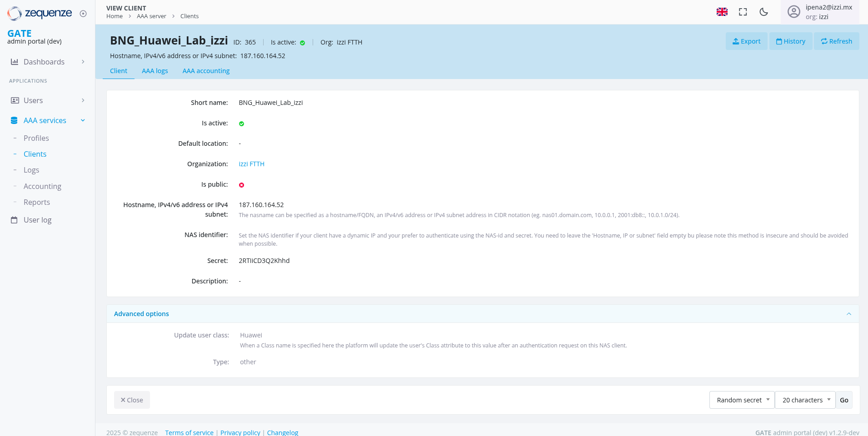Click the language flag icon
Viewport: 868px width, 436px height.
click(722, 12)
